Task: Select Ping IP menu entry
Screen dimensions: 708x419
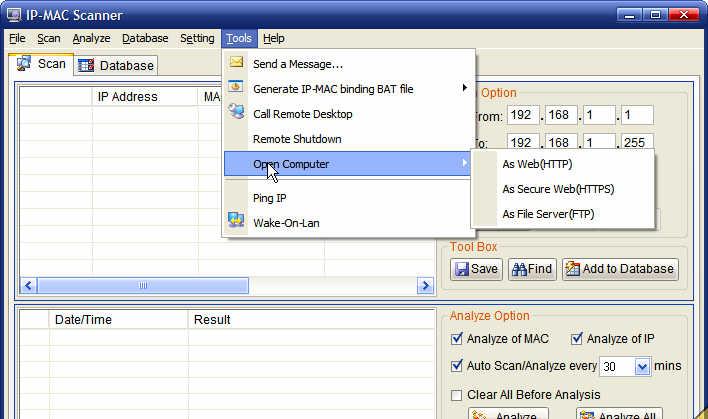Action: point(349,198)
